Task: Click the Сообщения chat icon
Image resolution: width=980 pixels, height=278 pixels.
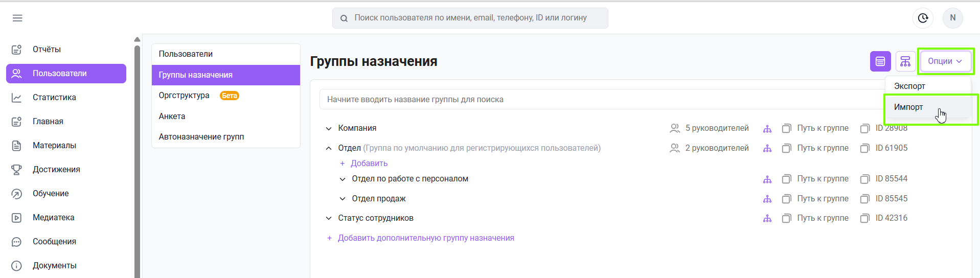Action: tap(17, 242)
